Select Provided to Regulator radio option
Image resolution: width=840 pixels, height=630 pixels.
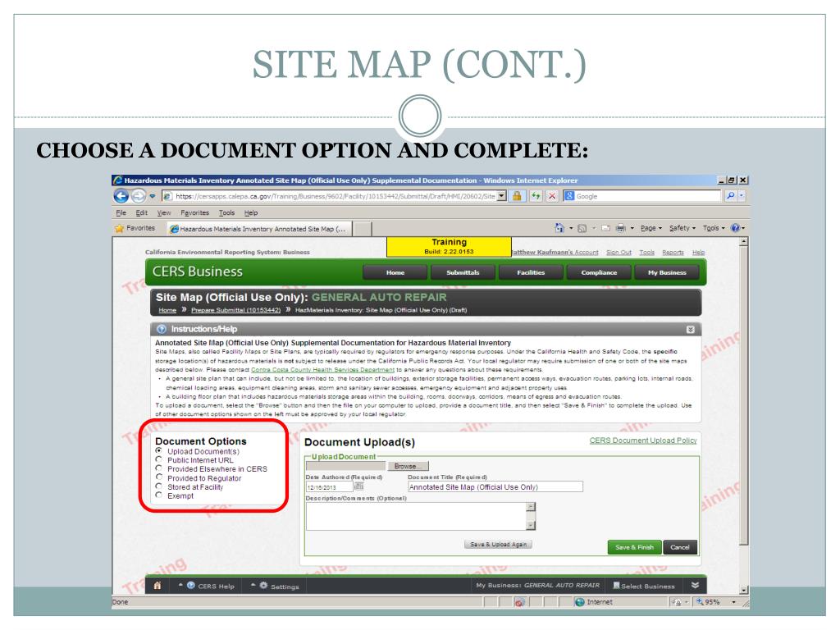pos(158,477)
